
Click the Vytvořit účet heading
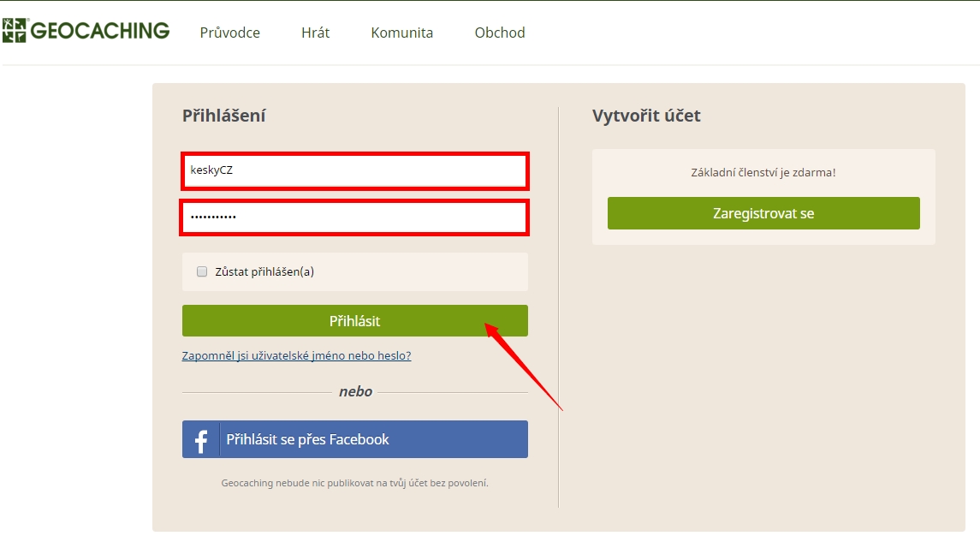tap(646, 116)
